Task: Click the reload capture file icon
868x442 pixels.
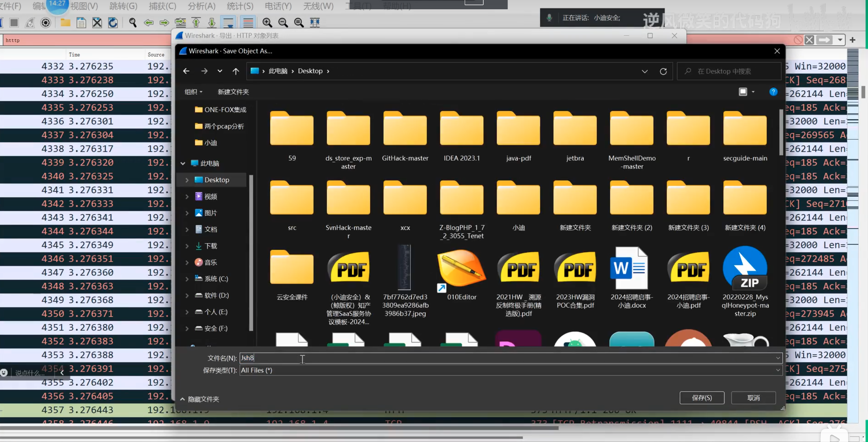Action: click(113, 22)
